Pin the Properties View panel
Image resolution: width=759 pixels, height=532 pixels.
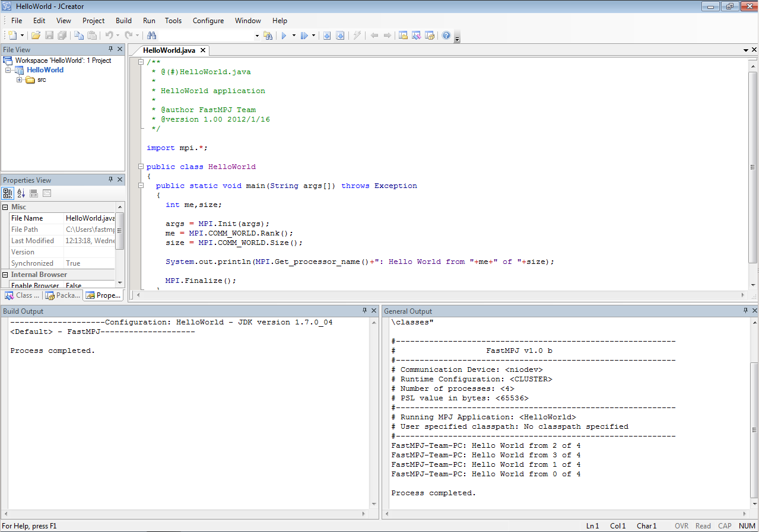(x=110, y=180)
